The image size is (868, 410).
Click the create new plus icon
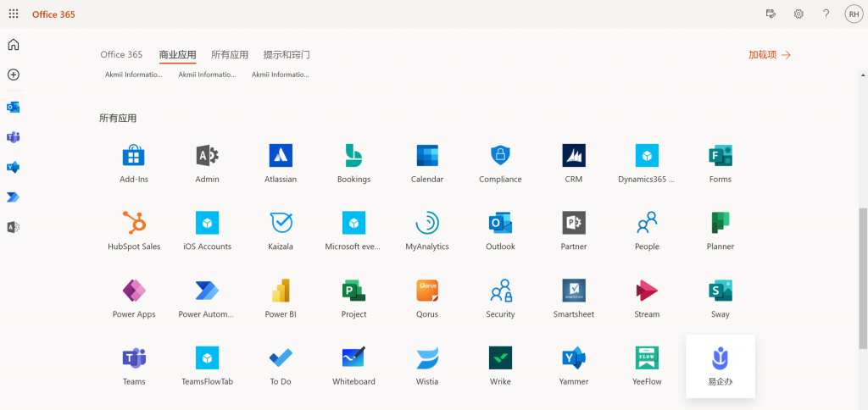(x=14, y=75)
